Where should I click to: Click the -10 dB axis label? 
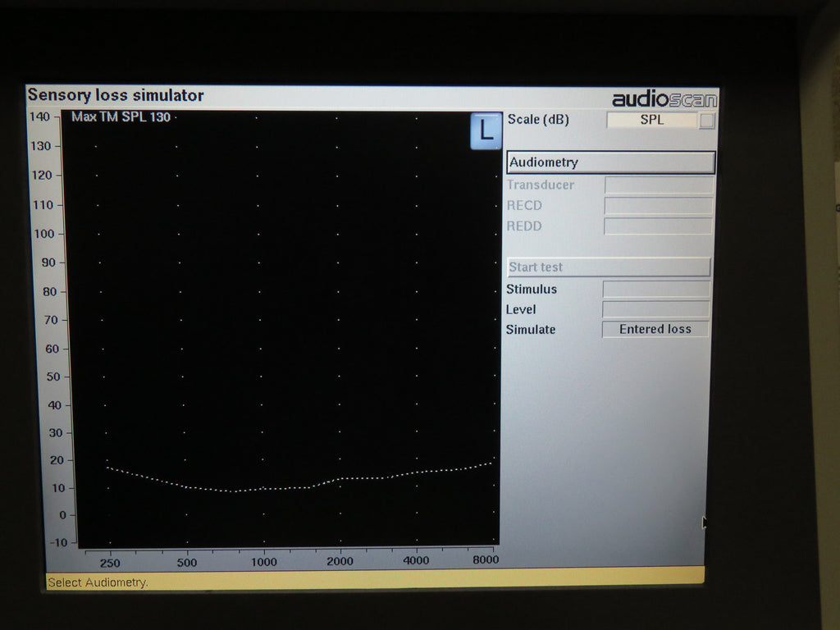[59, 543]
